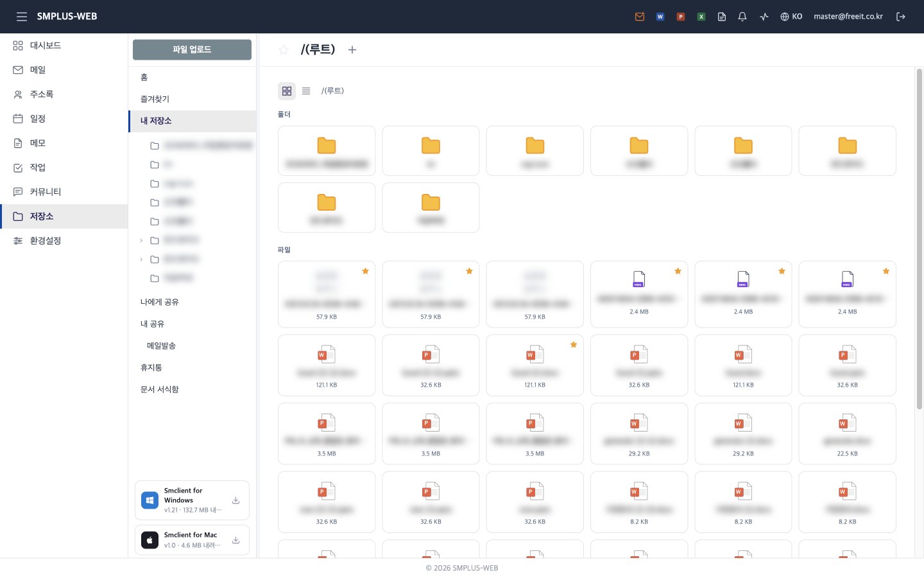Click the activity pulse icon in the header
Viewport: 924px width, 578px height.
pos(764,17)
